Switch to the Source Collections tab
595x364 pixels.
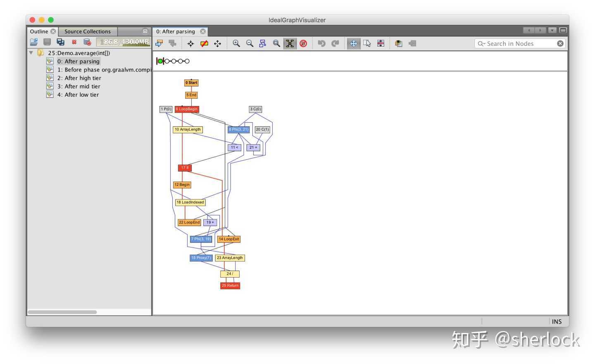coord(88,31)
